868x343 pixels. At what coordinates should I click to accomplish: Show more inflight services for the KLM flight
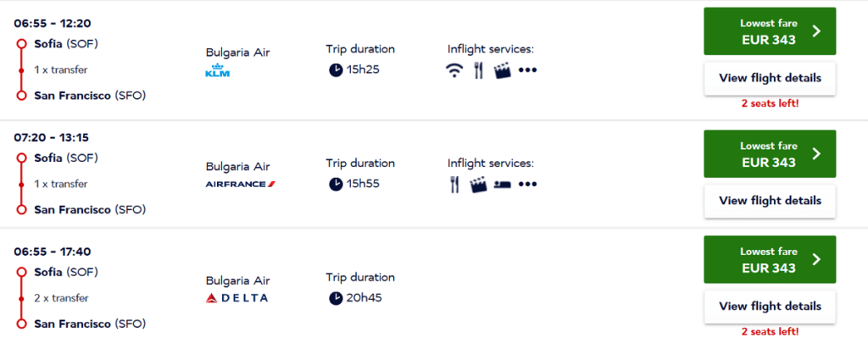coord(527,70)
